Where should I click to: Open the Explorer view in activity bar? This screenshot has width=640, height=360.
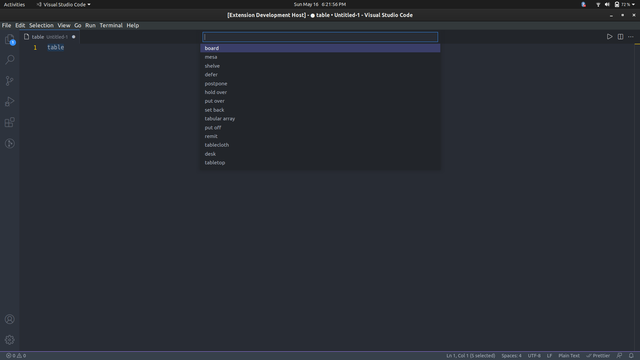pyautogui.click(x=10, y=40)
